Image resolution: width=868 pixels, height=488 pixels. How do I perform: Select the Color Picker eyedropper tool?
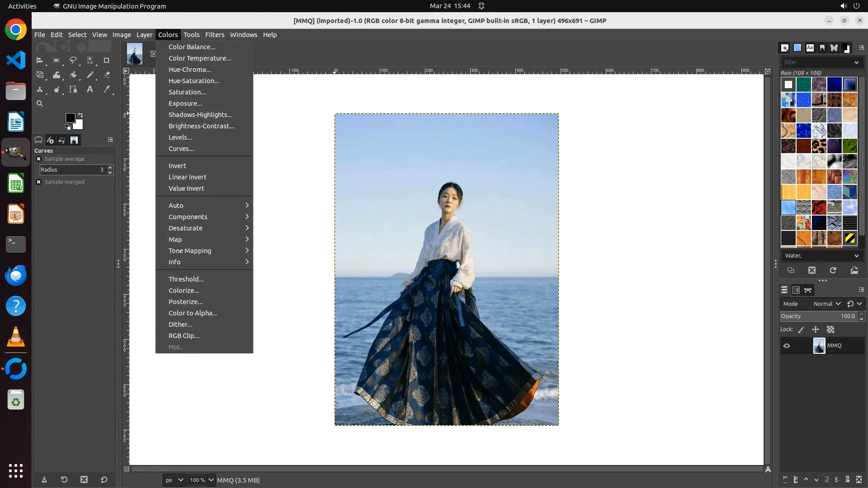tap(107, 89)
